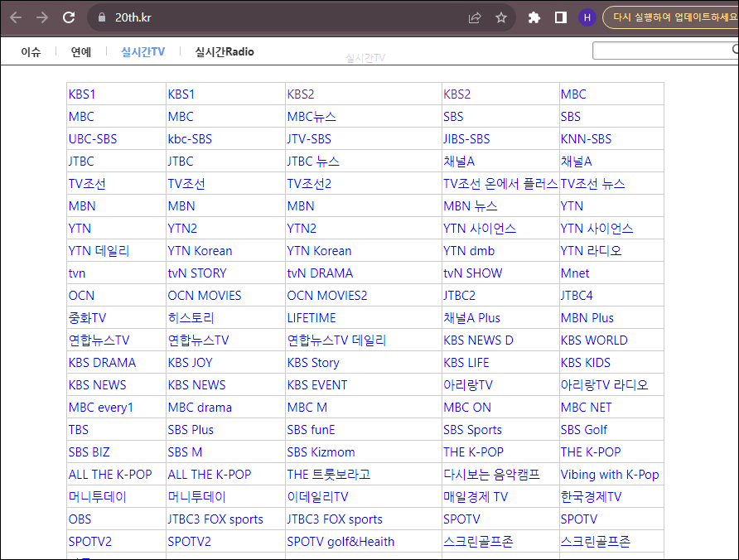
Task: Open the SBS funE link
Action: pyautogui.click(x=311, y=430)
